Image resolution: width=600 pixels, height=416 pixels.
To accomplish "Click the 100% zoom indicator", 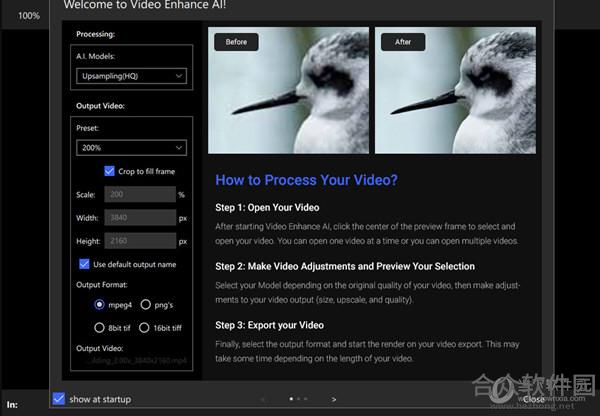I will coord(29,16).
